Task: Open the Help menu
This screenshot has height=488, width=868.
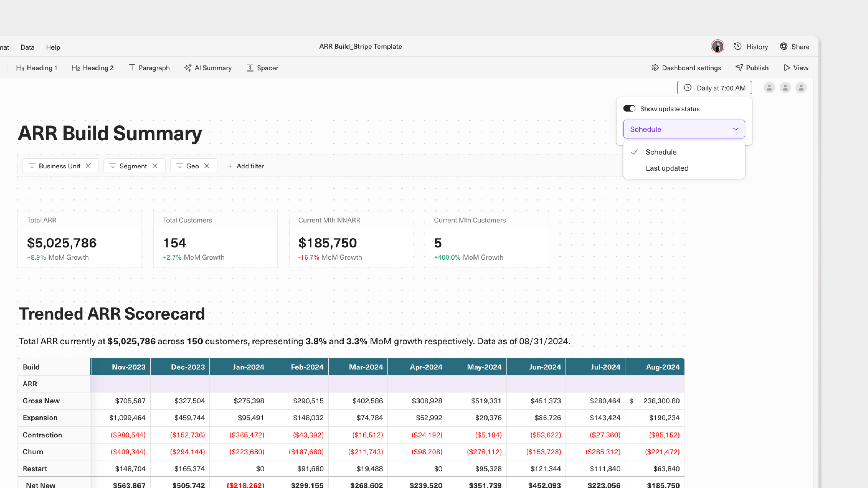Action: pyautogui.click(x=53, y=47)
